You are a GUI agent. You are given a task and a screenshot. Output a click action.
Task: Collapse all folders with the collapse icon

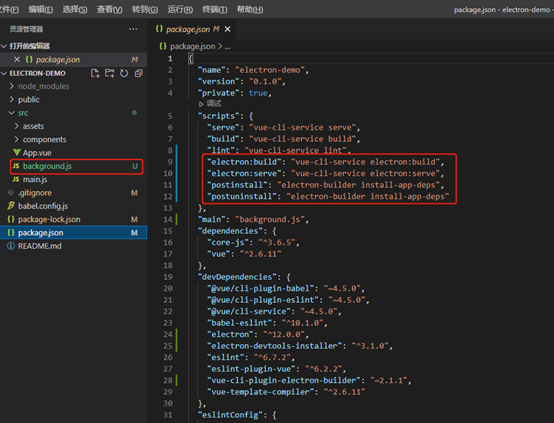tap(138, 73)
